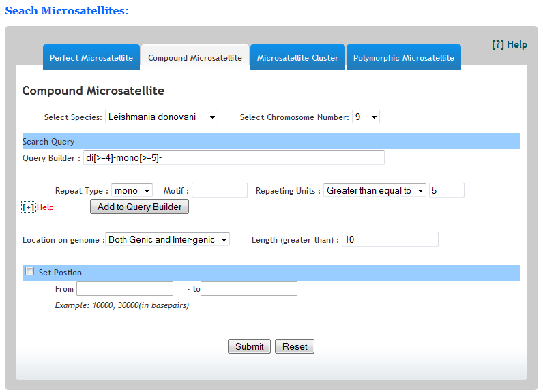Open the Select Species dropdown
The image size is (543, 392).
click(x=162, y=117)
